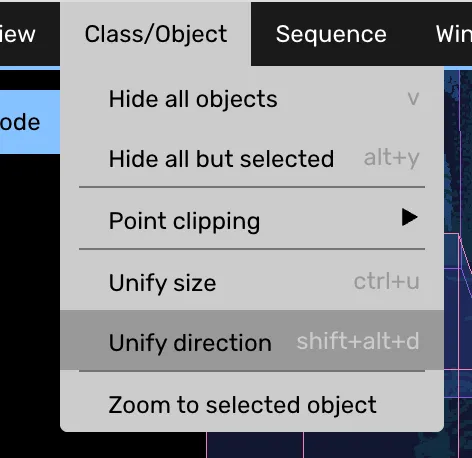Image resolution: width=472 pixels, height=458 pixels.
Task: Click the alt+y shortcut label row
Action: pyautogui.click(x=392, y=158)
